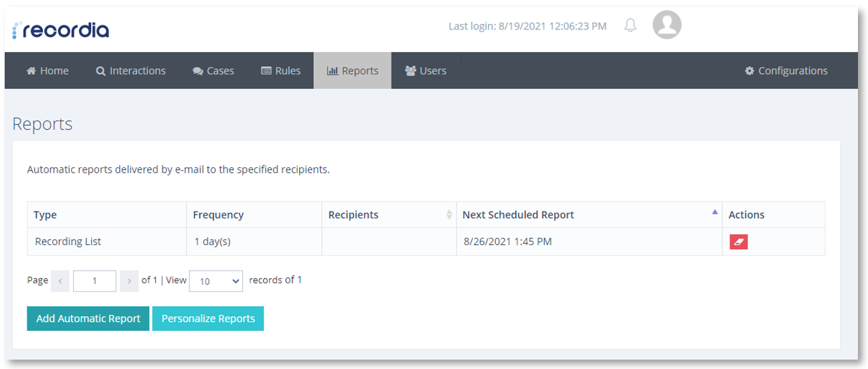Click the recordia logo
The width and height of the screenshot is (868, 369).
click(x=60, y=30)
